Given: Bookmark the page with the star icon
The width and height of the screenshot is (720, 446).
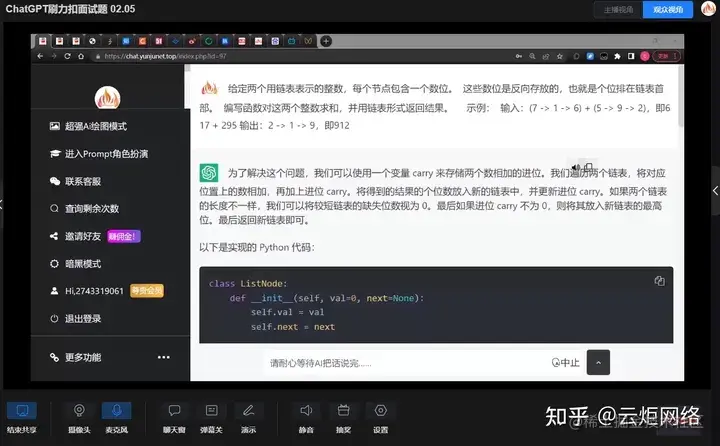Looking at the screenshot, I should coord(559,56).
